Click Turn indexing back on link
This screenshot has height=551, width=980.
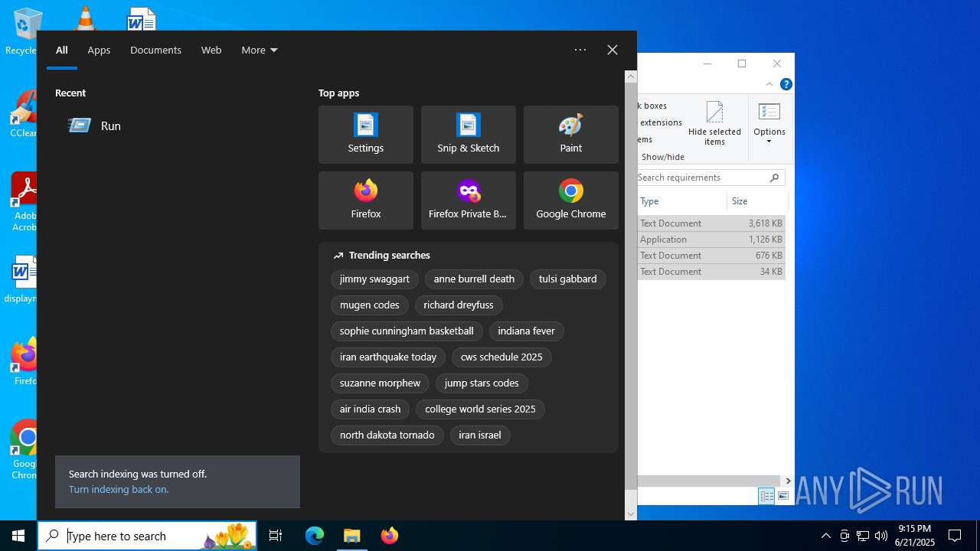(119, 489)
